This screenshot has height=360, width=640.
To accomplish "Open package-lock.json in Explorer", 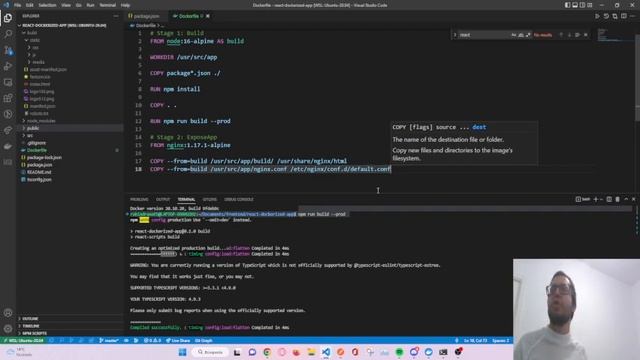I will [44, 158].
